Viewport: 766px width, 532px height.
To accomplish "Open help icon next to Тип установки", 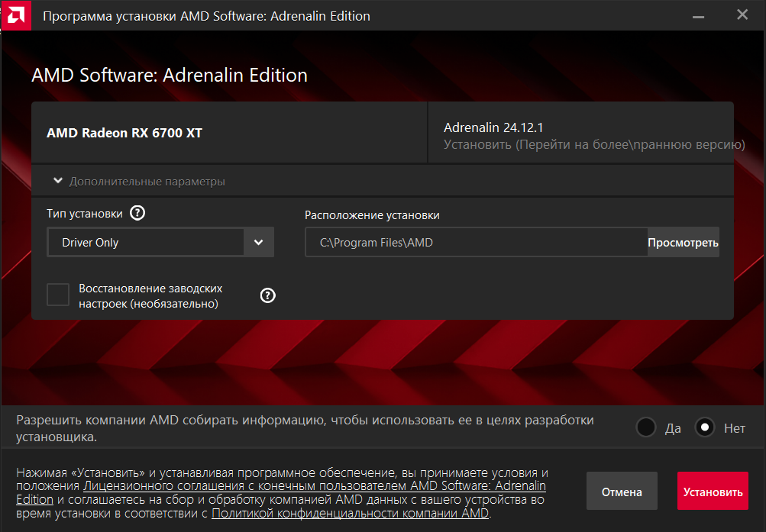I will (x=137, y=213).
